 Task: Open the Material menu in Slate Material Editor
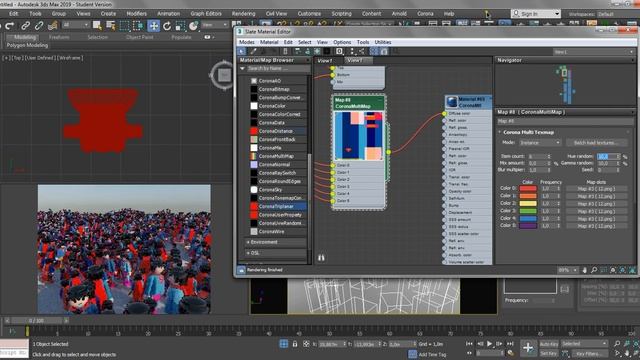coord(269,42)
